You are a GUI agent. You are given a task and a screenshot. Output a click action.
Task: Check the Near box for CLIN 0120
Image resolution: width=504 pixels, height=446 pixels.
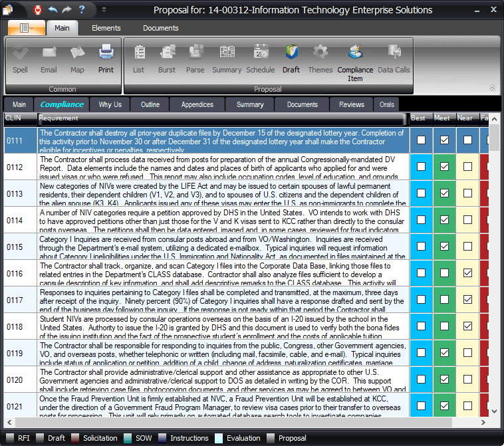[x=467, y=379]
